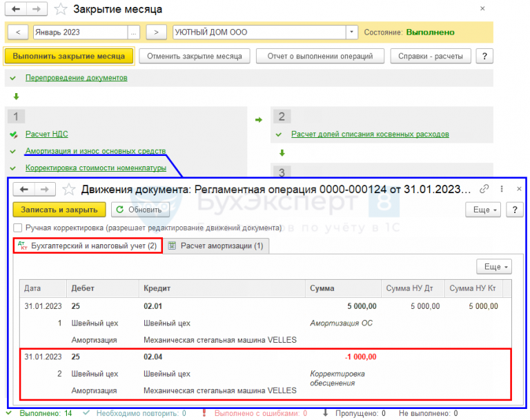Image resolution: width=530 pixels, height=420 pixels.
Task: Click the Сумма НУ Дт column header
Action: tap(413, 288)
